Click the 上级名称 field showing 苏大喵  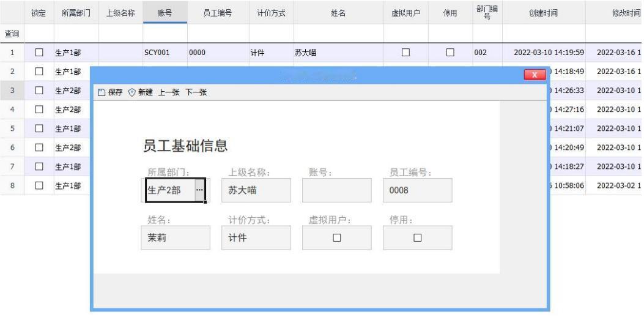pos(256,190)
